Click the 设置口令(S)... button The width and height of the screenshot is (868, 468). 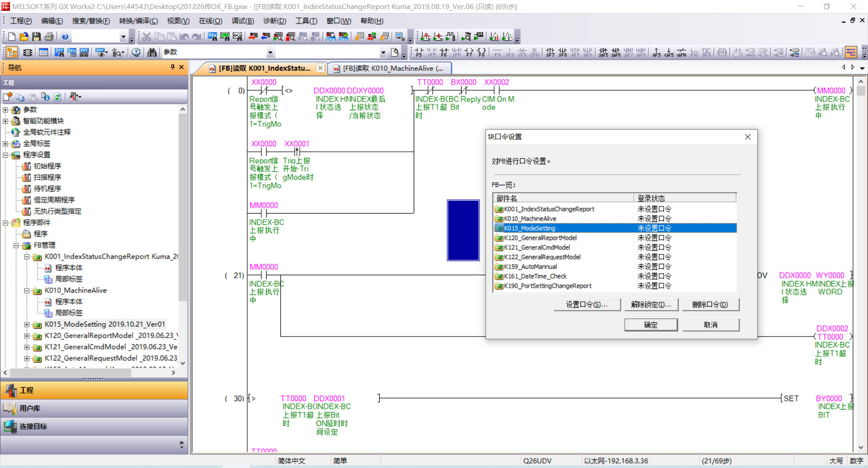coord(587,304)
